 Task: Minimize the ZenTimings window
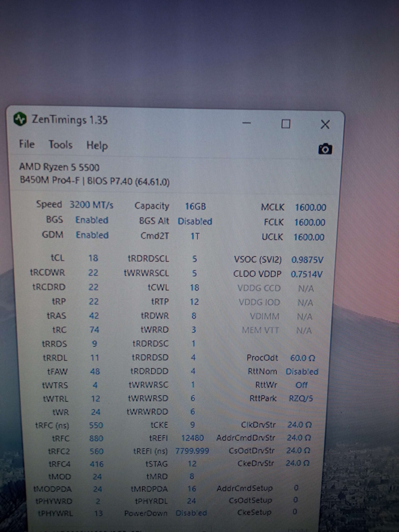click(x=246, y=123)
